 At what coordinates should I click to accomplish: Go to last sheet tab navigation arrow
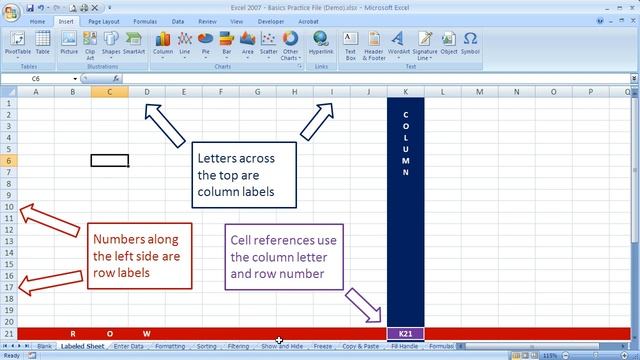(27, 346)
